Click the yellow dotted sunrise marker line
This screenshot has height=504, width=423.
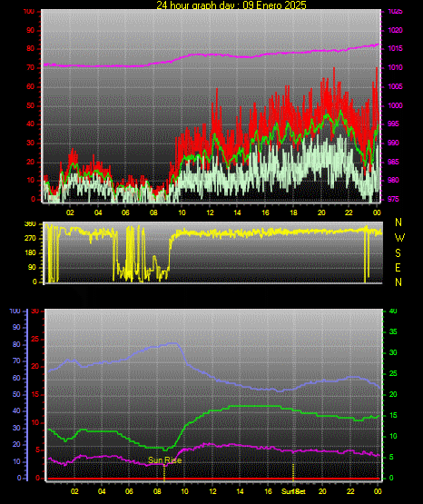tap(164, 472)
